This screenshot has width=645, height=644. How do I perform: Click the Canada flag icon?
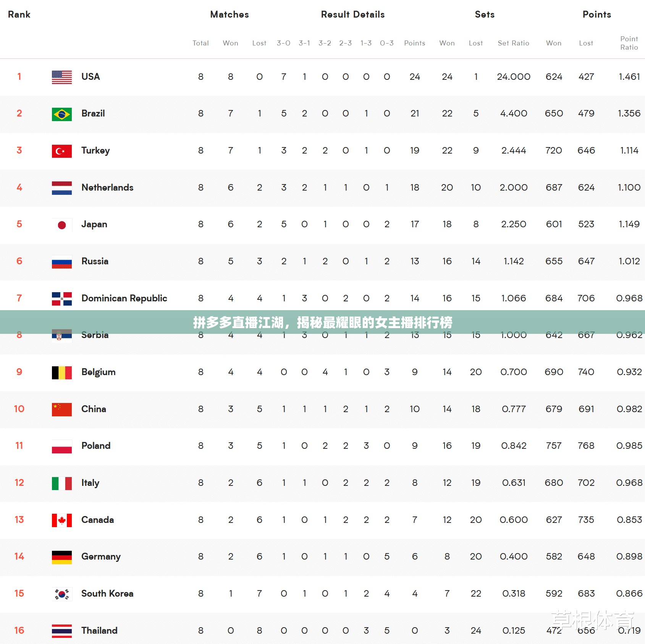62,520
